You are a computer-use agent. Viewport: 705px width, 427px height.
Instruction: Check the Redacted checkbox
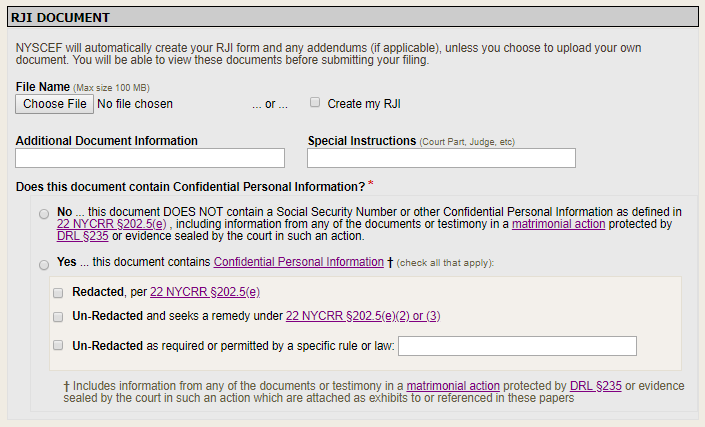[x=59, y=292]
